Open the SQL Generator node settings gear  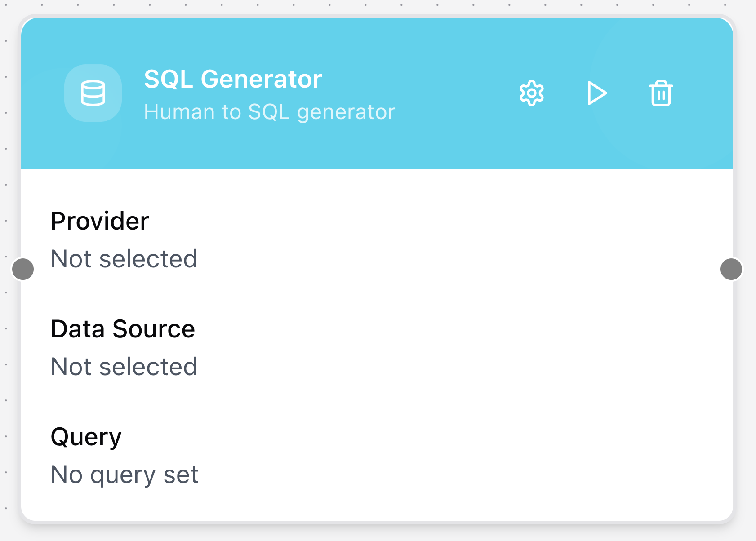532,93
